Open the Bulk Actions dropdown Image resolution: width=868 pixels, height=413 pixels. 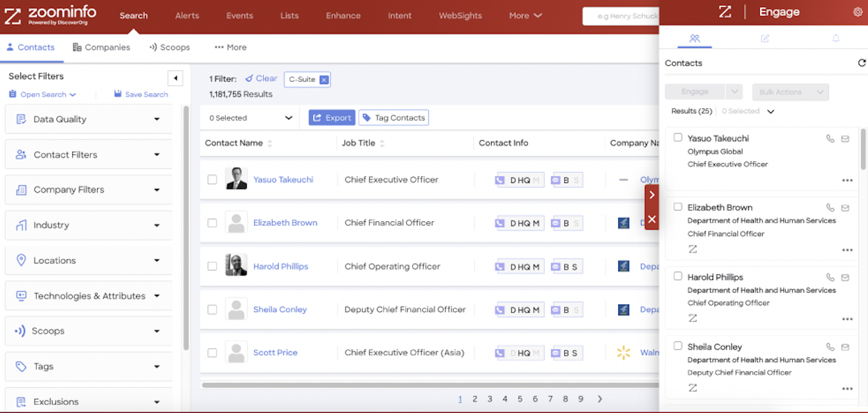coord(790,92)
